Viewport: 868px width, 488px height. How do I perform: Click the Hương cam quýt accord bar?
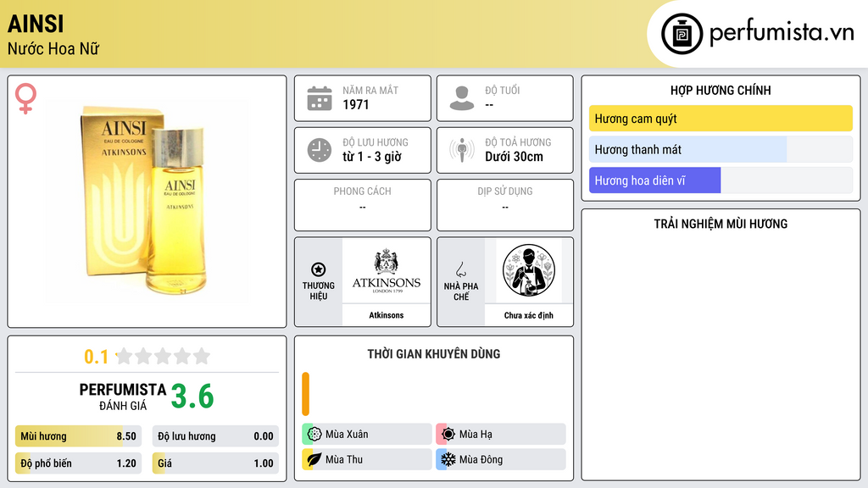click(721, 119)
